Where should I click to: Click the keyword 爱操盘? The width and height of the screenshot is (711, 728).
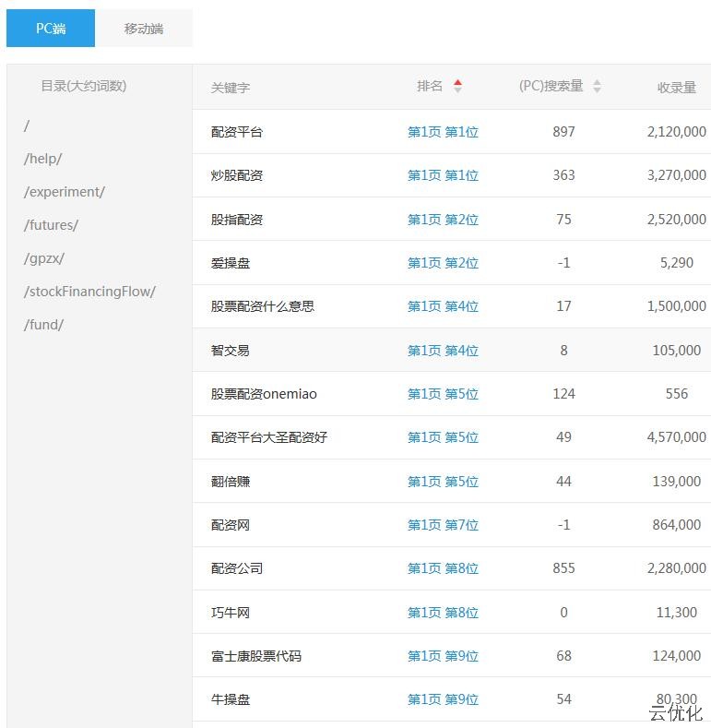pos(231,263)
